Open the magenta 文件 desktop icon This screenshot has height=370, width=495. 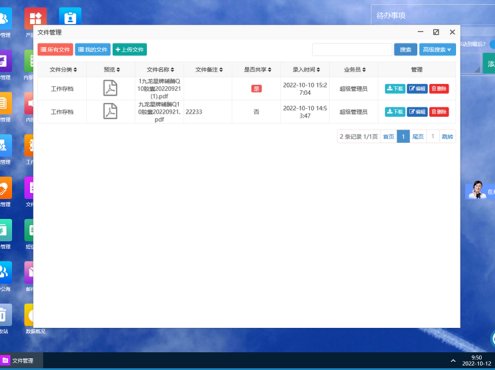click(x=29, y=188)
